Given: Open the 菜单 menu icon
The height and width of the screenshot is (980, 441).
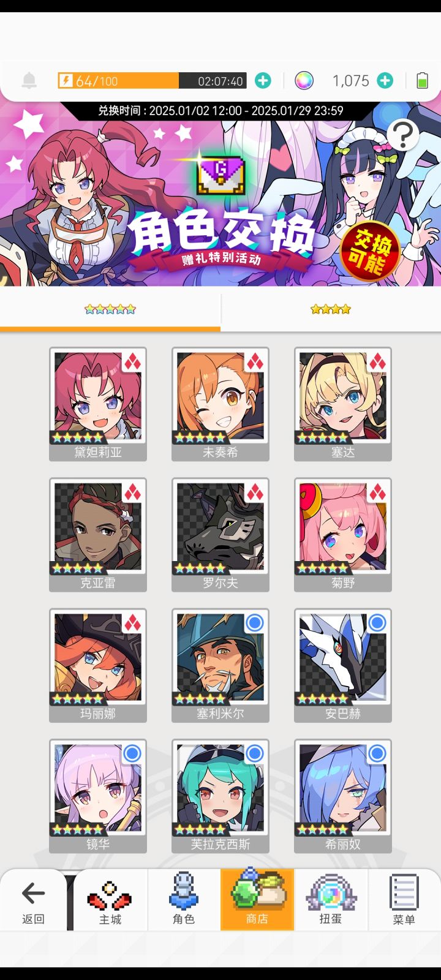Looking at the screenshot, I should [x=404, y=899].
